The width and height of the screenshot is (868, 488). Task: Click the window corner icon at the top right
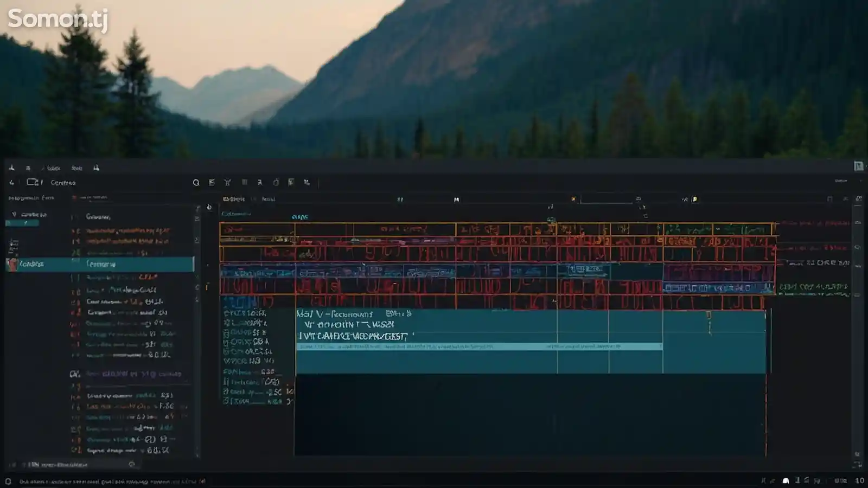click(858, 166)
